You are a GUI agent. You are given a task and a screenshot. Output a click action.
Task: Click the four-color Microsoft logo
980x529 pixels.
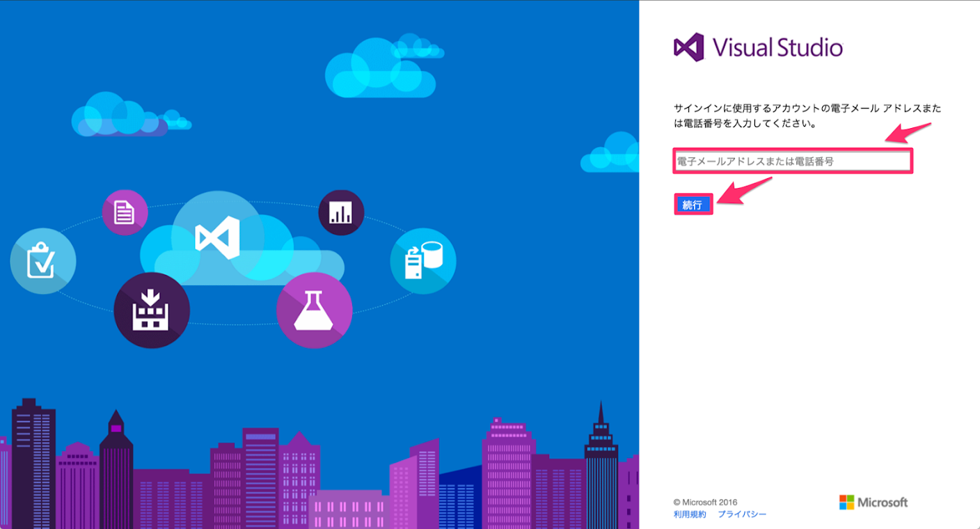(846, 503)
